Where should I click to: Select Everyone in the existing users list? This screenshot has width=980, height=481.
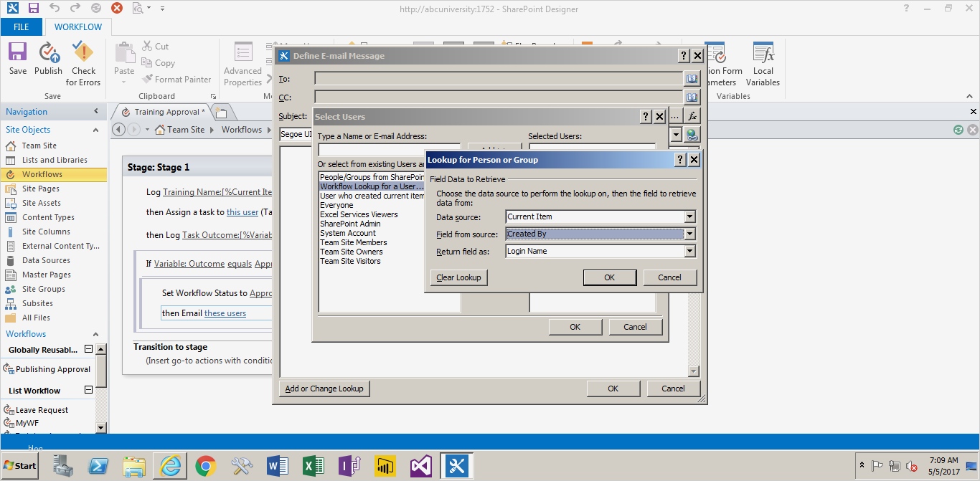tap(336, 205)
